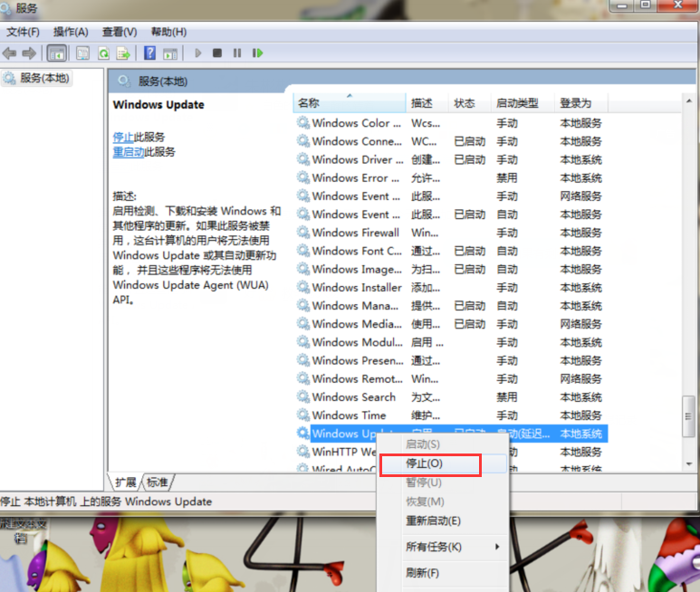Click gear icon of Windows Firewall row
The height and width of the screenshot is (592, 700).
303,233
